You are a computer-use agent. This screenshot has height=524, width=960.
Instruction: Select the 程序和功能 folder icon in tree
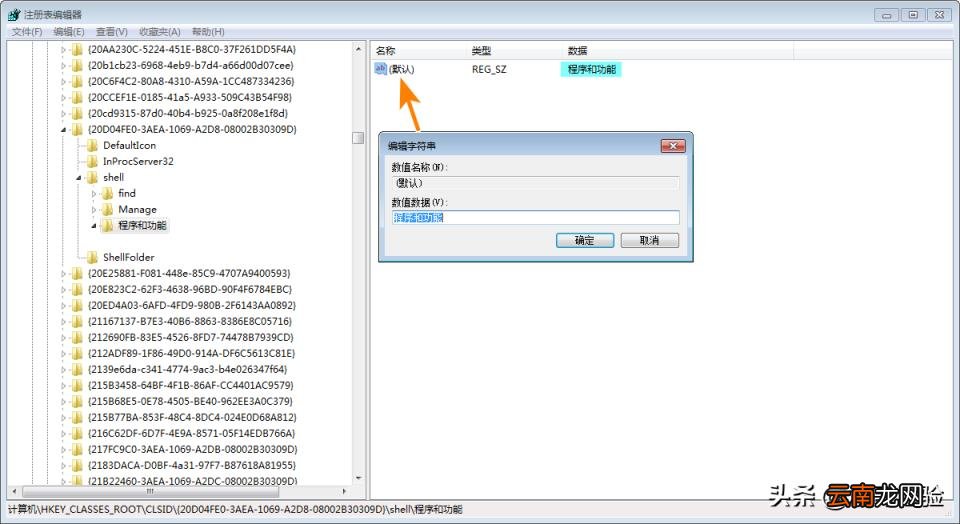point(108,226)
